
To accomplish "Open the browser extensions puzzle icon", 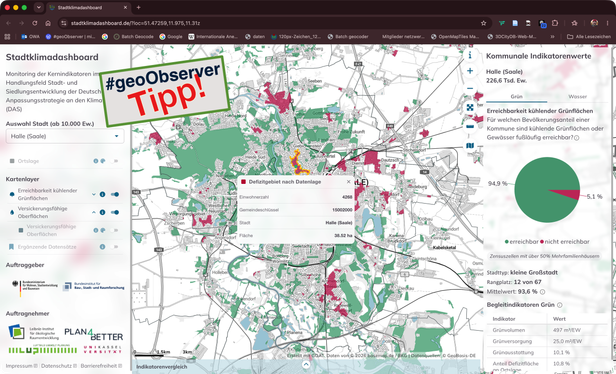I will tap(555, 23).
